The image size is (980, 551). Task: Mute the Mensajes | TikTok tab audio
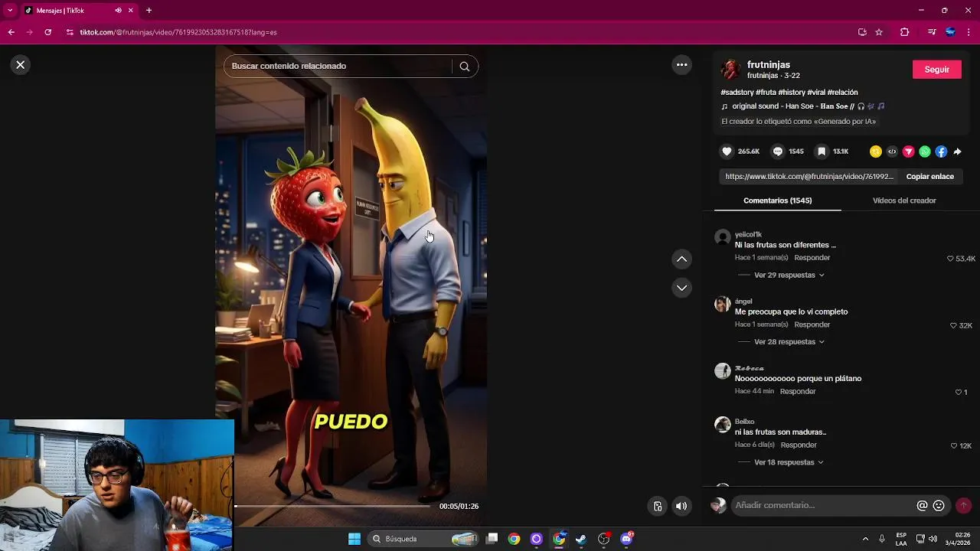coord(118,11)
